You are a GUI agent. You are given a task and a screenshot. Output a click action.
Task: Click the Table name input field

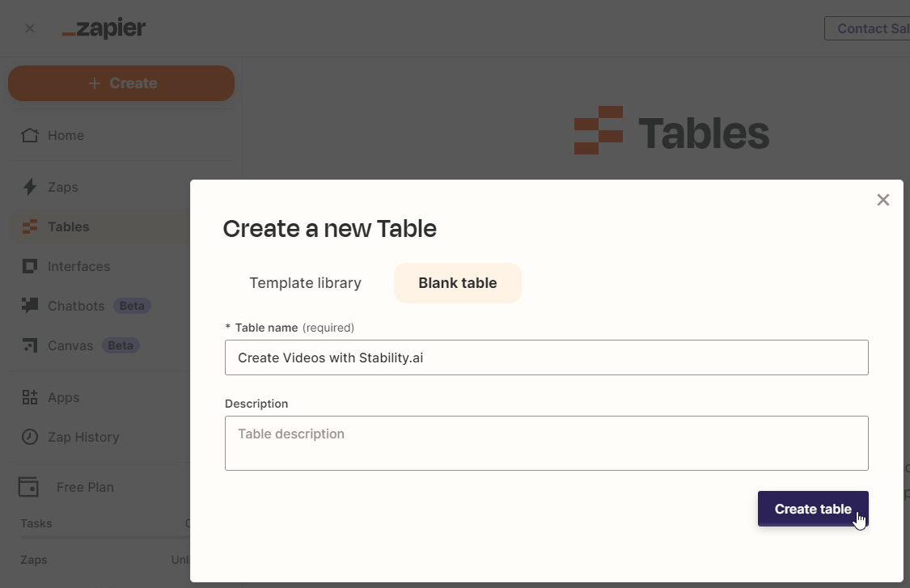pos(547,357)
